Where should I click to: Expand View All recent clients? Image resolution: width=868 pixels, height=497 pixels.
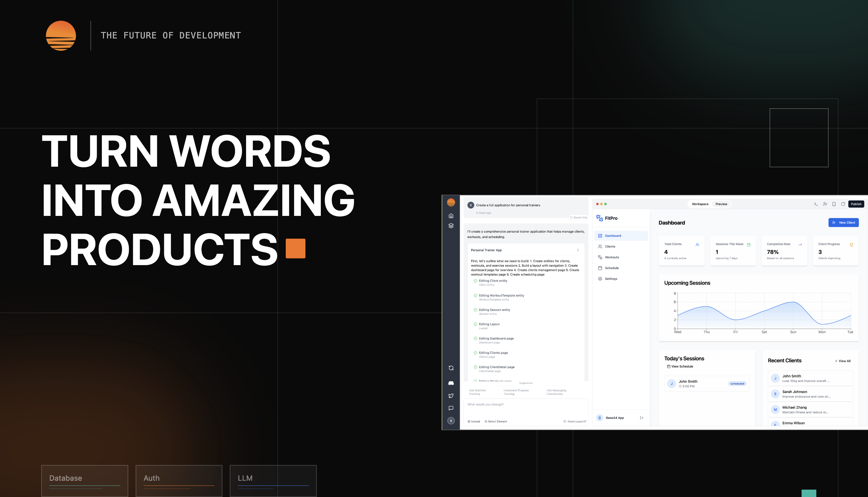(x=843, y=361)
